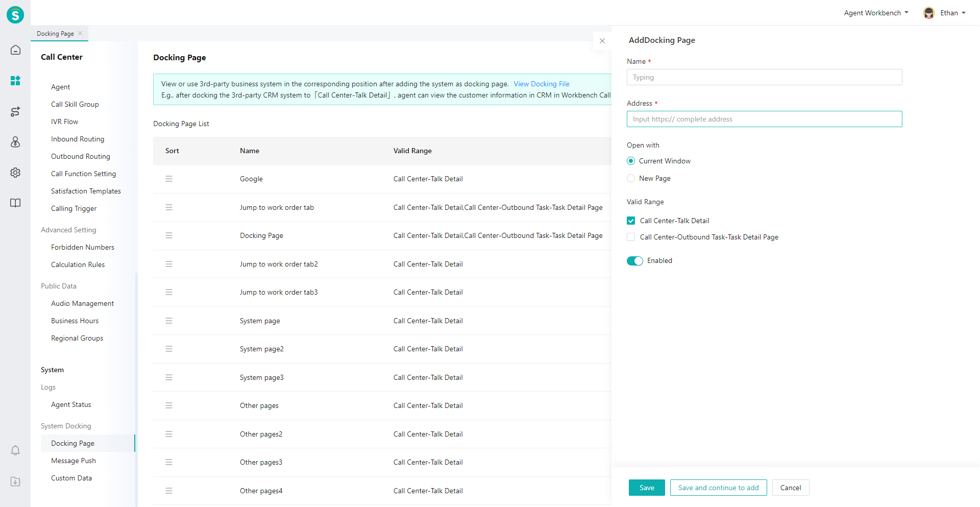Click sort handle for Jump to work order tab2

click(x=169, y=264)
